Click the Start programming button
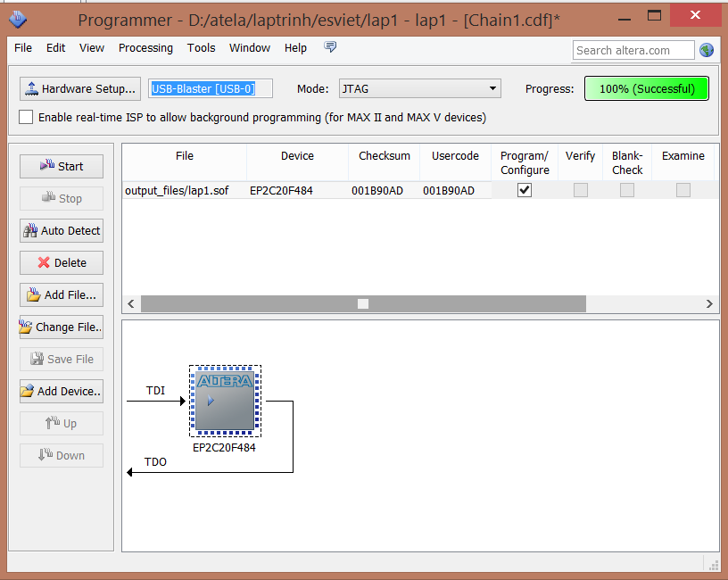The width and height of the screenshot is (728, 580). (62, 166)
